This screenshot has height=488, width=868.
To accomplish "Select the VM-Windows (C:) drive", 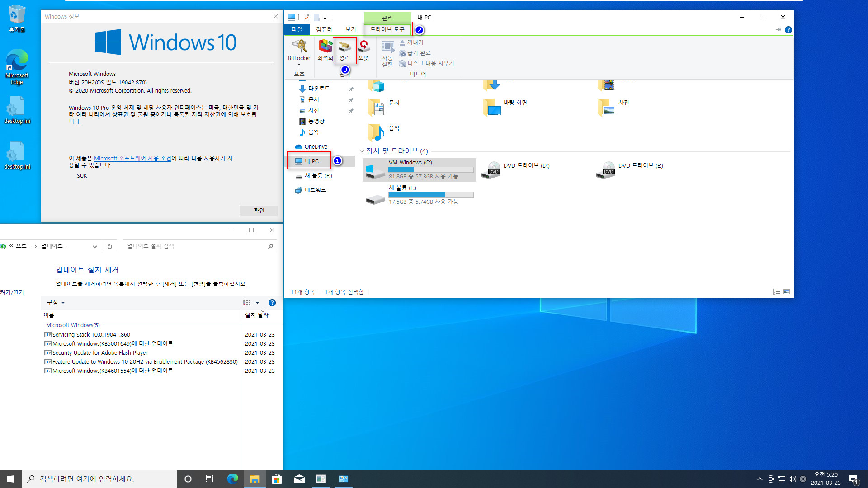I will (420, 170).
